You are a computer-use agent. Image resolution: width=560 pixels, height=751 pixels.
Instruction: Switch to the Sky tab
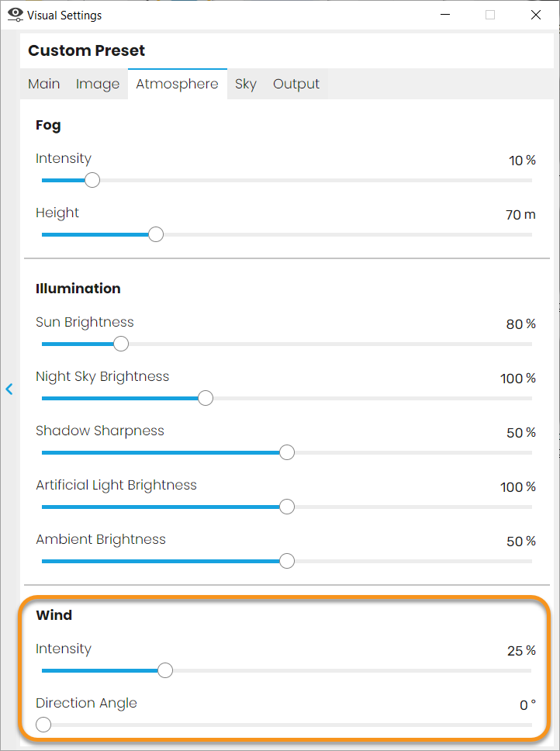point(246,84)
